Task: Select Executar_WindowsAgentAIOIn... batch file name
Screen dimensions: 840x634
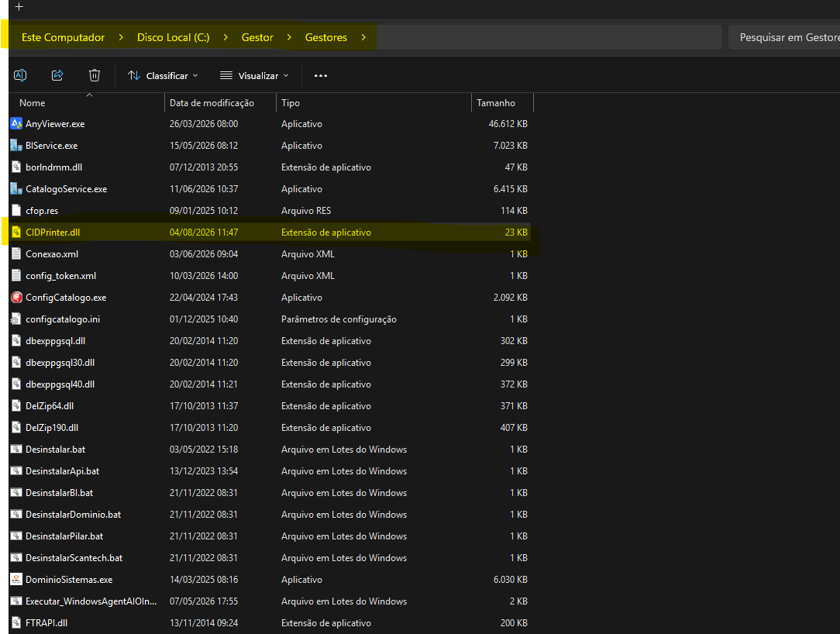Action: tap(91, 601)
